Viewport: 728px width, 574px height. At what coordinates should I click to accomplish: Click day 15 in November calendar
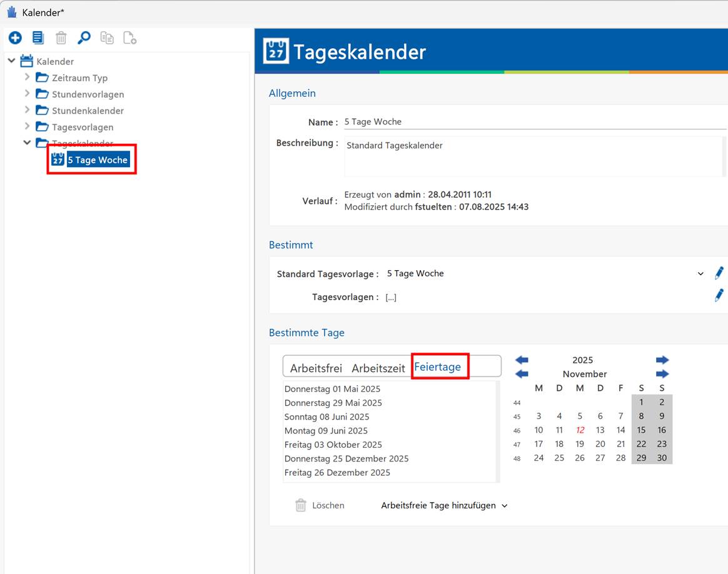click(x=641, y=430)
